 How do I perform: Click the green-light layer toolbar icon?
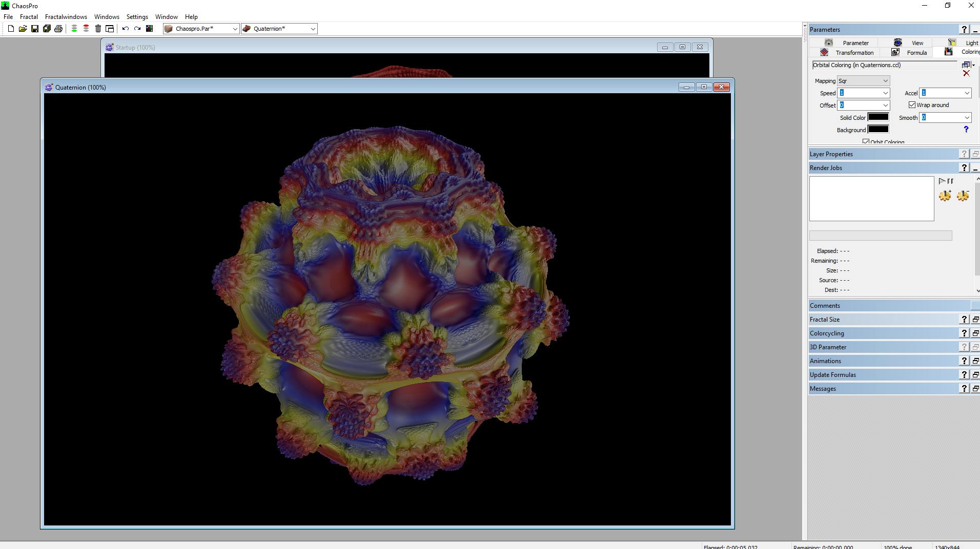pos(74,29)
